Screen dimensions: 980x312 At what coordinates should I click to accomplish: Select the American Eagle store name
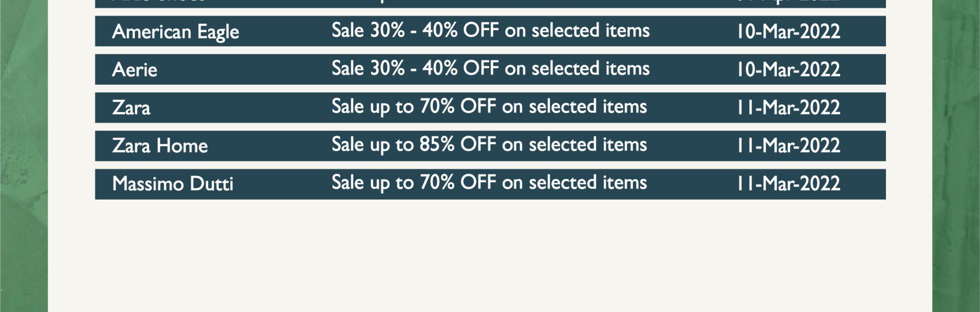click(176, 32)
